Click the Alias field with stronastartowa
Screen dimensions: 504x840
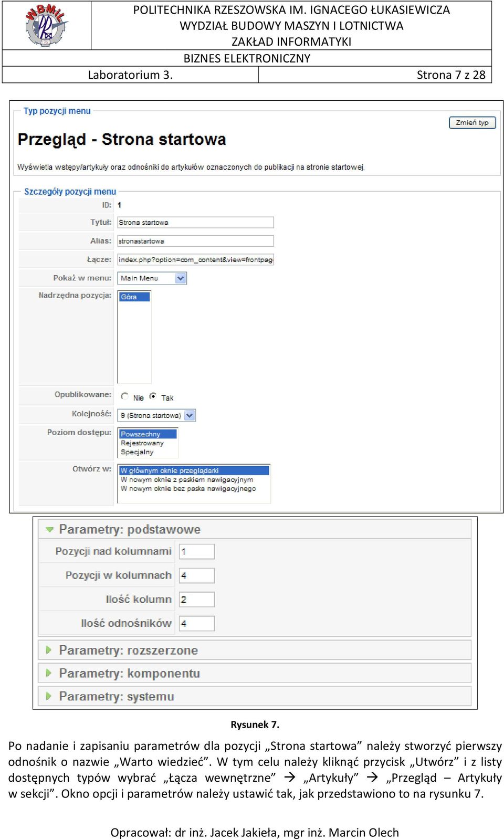coord(195,241)
